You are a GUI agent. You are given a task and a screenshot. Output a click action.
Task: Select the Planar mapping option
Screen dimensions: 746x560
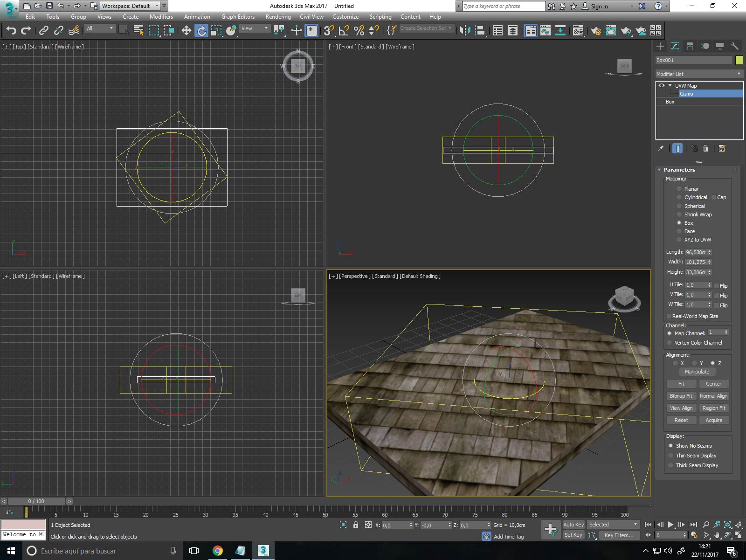point(679,189)
